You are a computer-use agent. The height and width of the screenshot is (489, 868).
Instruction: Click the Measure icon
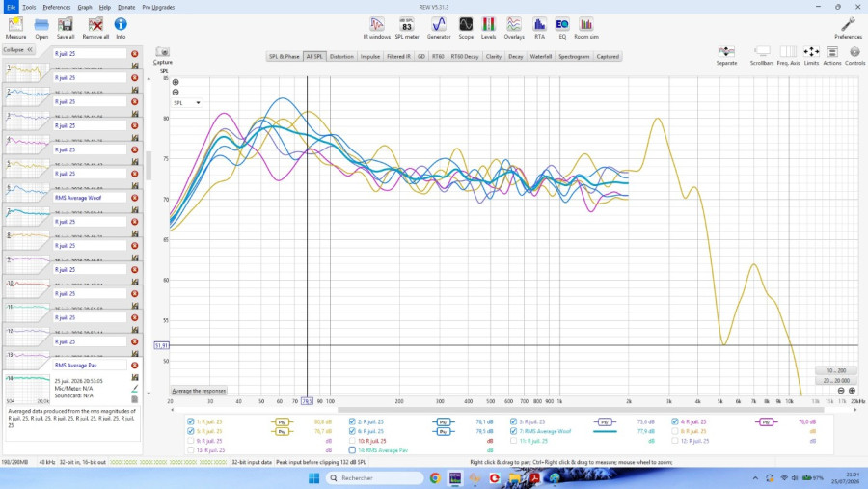coord(15,28)
